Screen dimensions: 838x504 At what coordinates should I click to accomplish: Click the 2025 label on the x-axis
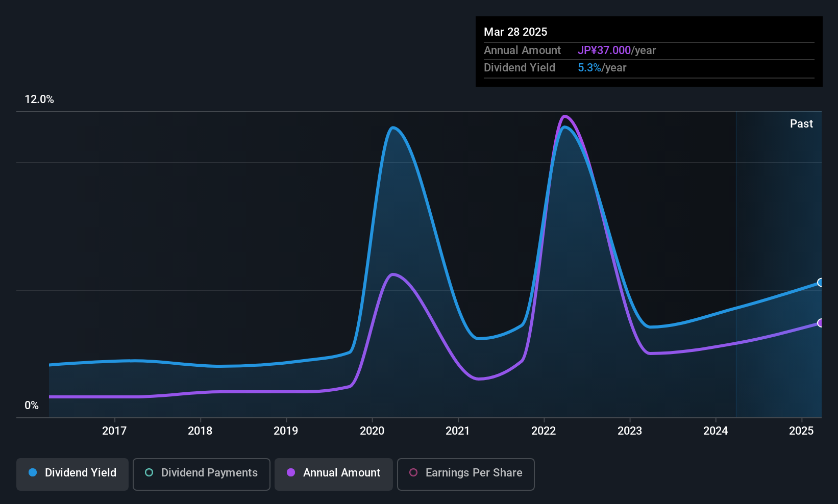801,431
